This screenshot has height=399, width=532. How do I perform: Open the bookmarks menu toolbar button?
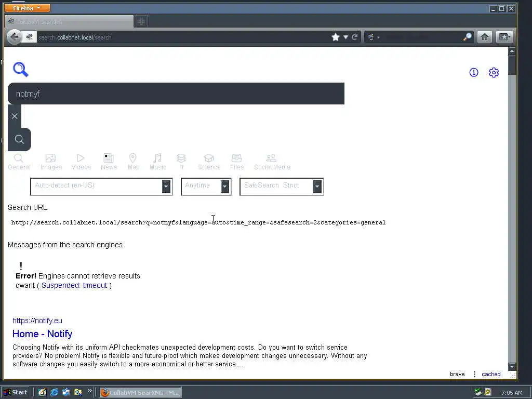504,37
